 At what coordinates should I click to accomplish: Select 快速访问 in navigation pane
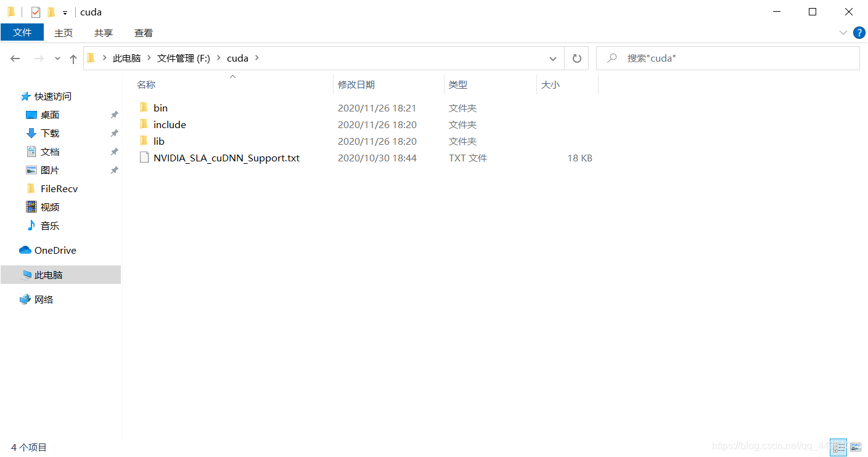click(52, 96)
